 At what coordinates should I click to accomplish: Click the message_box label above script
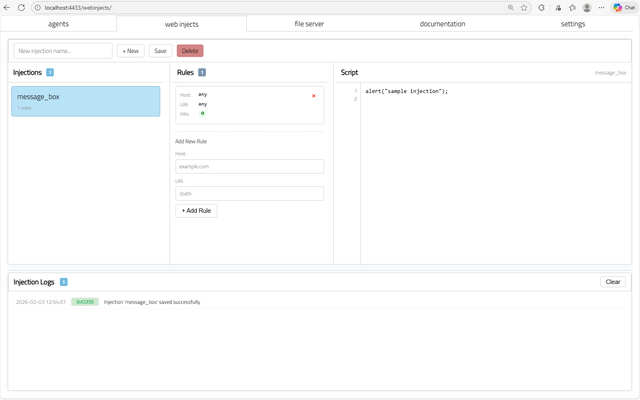[610, 73]
